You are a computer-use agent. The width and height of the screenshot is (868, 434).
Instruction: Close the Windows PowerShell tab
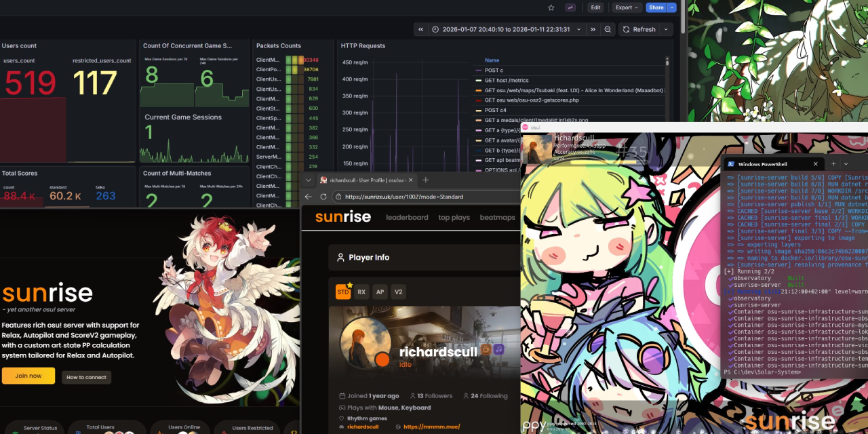pyautogui.click(x=815, y=164)
